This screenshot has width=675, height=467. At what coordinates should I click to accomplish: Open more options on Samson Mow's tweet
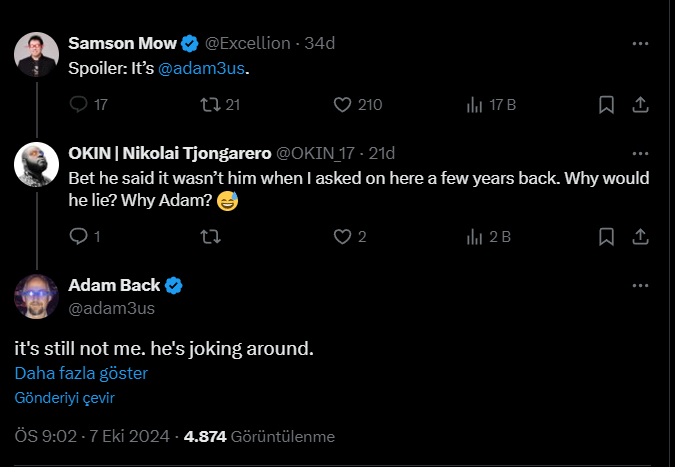[x=641, y=44]
